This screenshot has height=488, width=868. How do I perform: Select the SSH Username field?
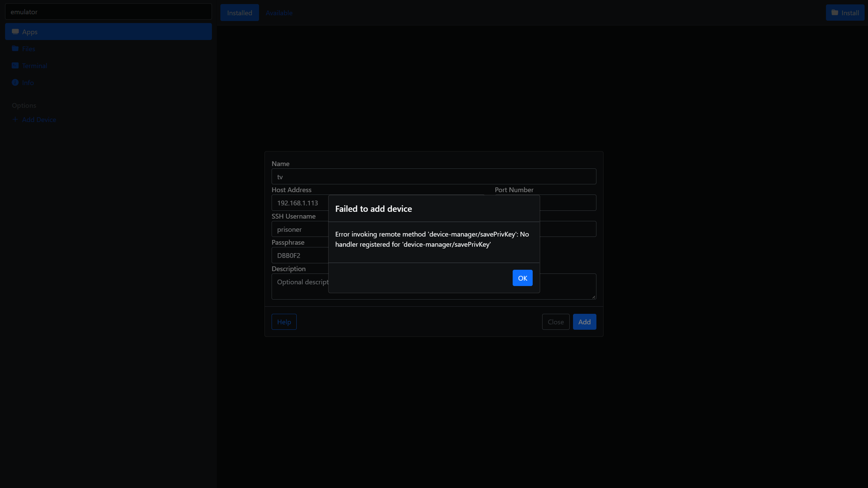(300, 229)
